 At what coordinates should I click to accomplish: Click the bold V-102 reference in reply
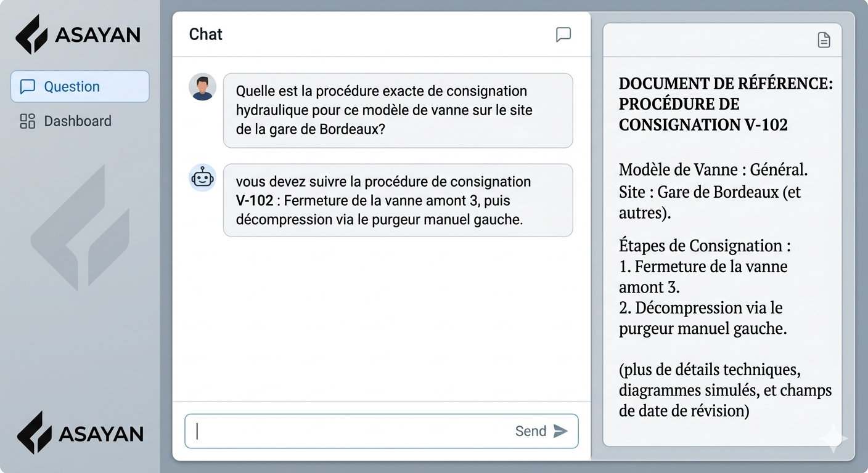point(254,201)
